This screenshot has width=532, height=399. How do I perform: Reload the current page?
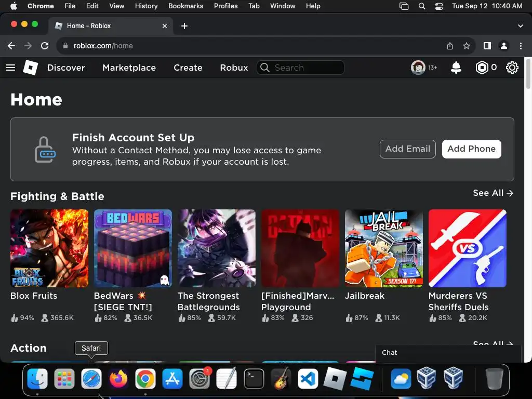tap(45, 46)
